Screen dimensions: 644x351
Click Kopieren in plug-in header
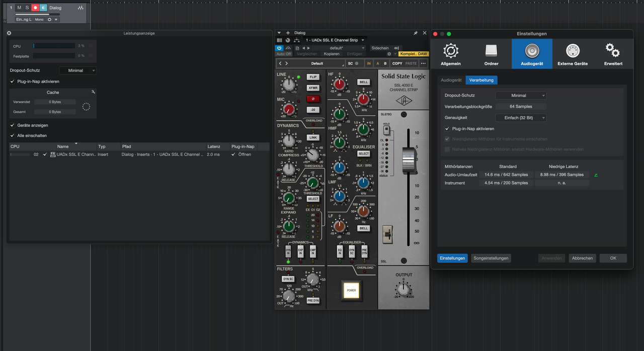332,54
